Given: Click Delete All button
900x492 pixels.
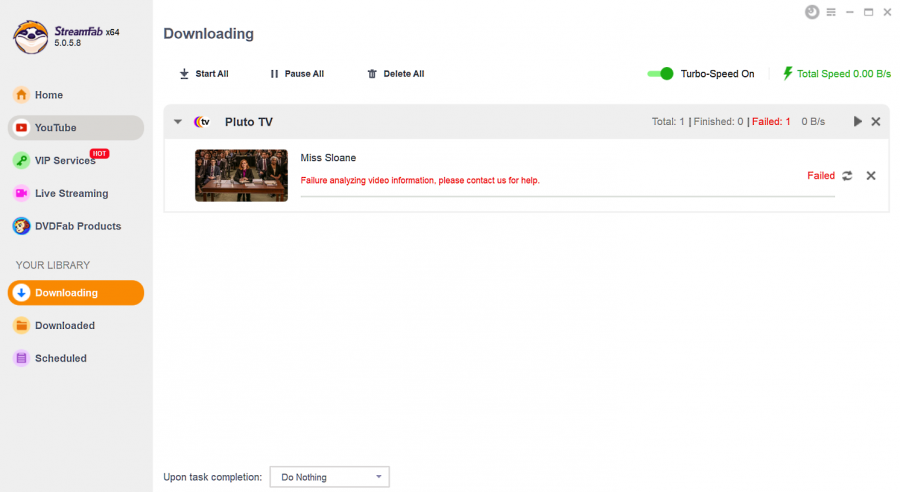Looking at the screenshot, I should (x=395, y=73).
